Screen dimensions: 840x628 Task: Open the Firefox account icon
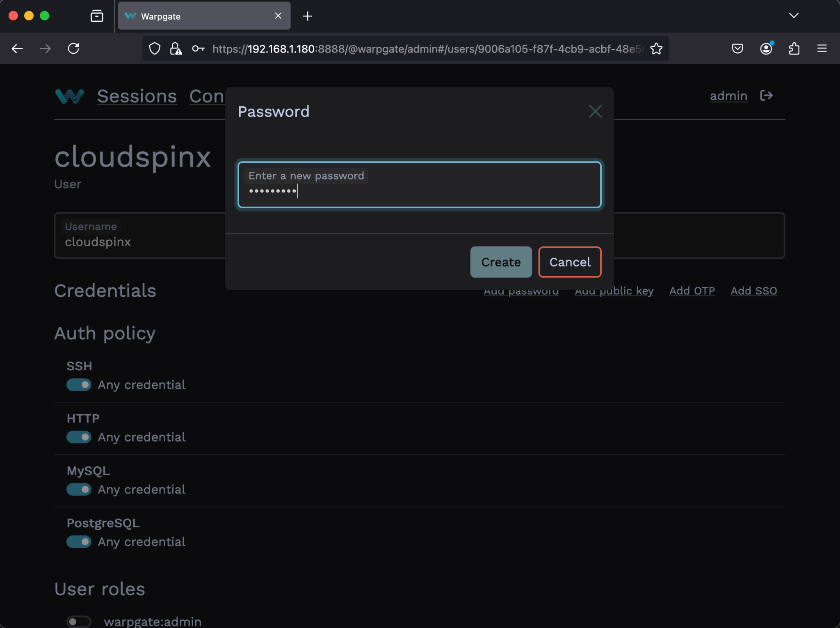pos(766,48)
